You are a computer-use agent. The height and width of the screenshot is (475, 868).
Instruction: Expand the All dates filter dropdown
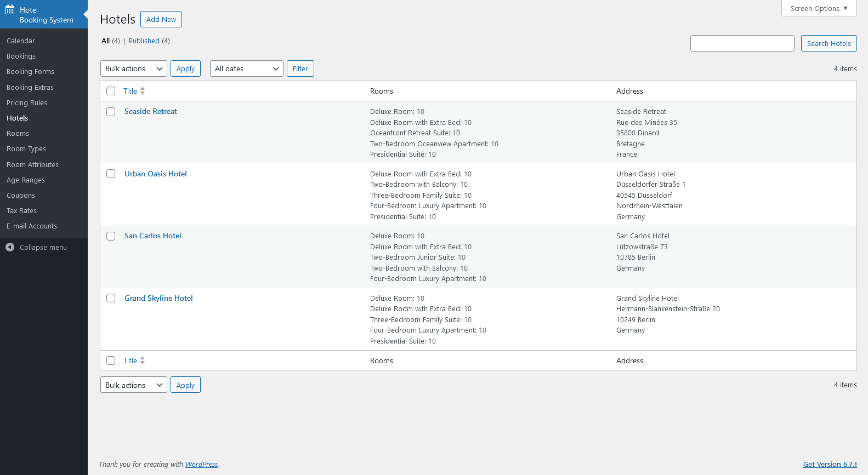[246, 68]
